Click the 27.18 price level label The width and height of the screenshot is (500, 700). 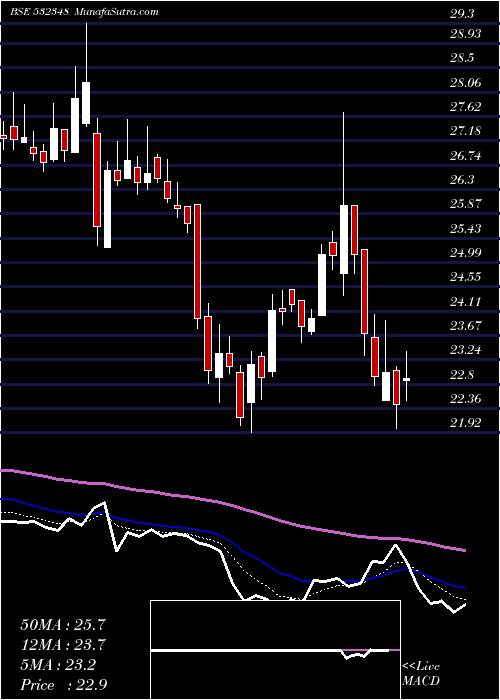[x=465, y=131]
